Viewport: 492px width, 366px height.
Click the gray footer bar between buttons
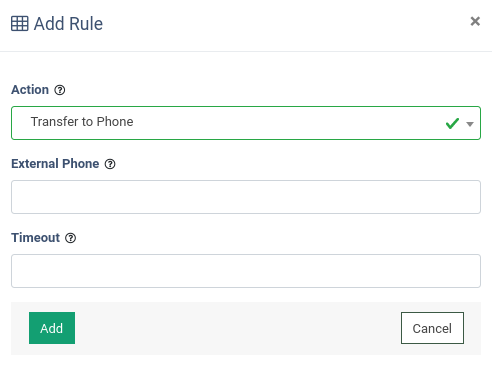point(238,328)
